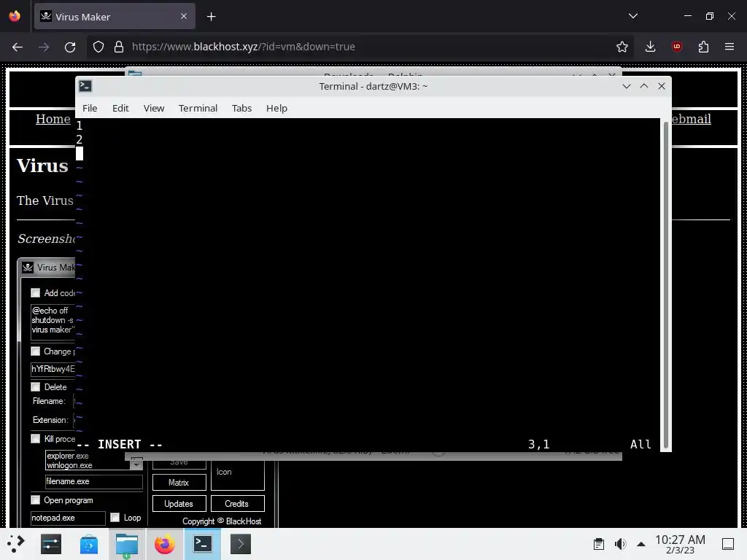The image size is (747, 560).
Task: Close the Virus Maker tab
Action: pos(184,16)
